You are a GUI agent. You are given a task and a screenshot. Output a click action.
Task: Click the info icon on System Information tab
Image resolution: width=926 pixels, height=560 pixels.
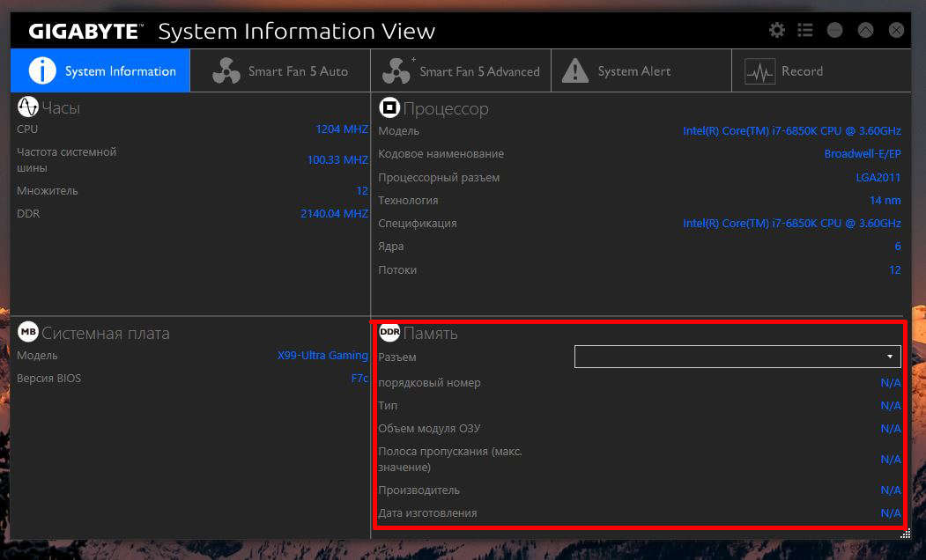(x=42, y=70)
